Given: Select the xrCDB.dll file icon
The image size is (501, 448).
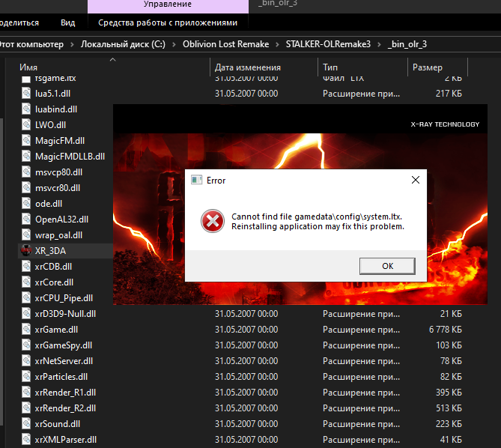Looking at the screenshot, I should [26, 267].
